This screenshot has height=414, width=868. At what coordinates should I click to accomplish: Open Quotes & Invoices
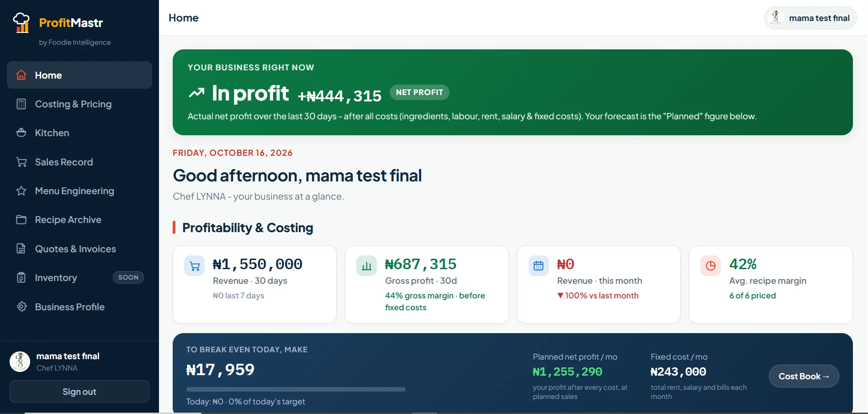(x=79, y=249)
